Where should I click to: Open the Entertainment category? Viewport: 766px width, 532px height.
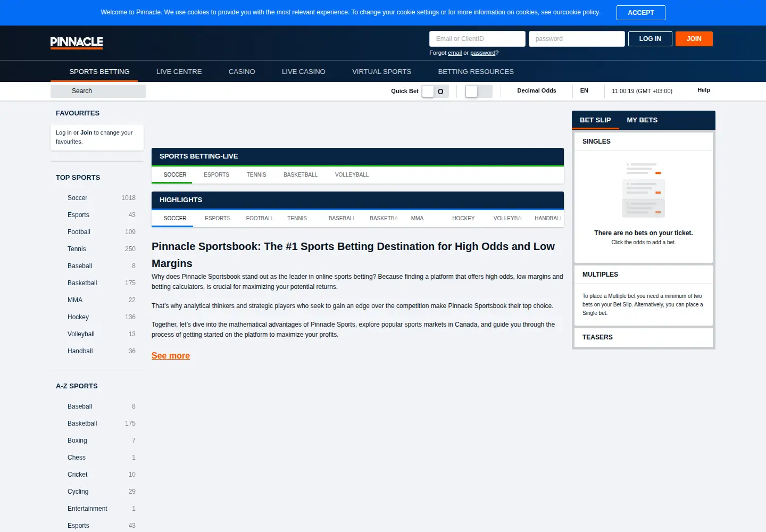(x=97, y=509)
